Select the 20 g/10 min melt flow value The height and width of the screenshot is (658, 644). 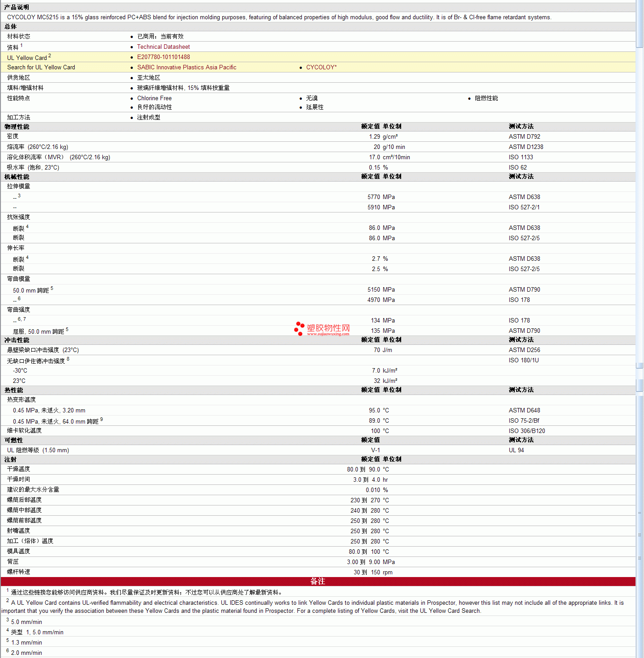390,147
